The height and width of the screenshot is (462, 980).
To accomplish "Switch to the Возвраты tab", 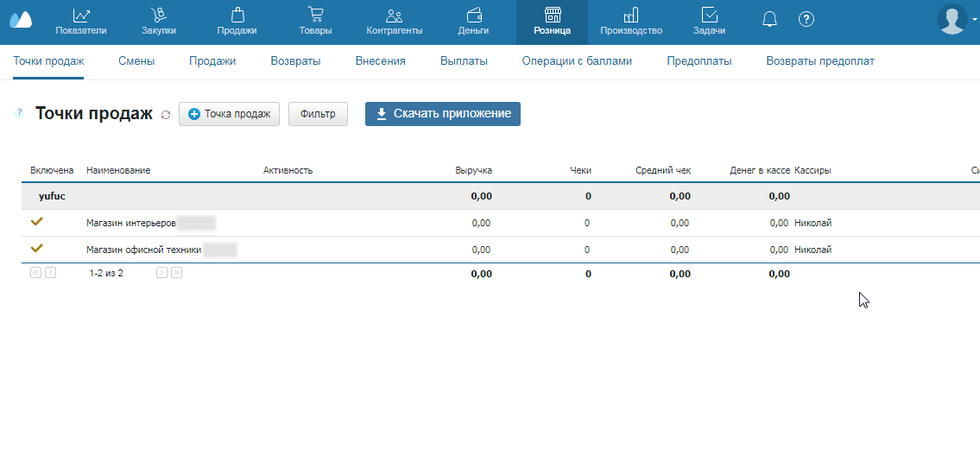I will coord(295,61).
